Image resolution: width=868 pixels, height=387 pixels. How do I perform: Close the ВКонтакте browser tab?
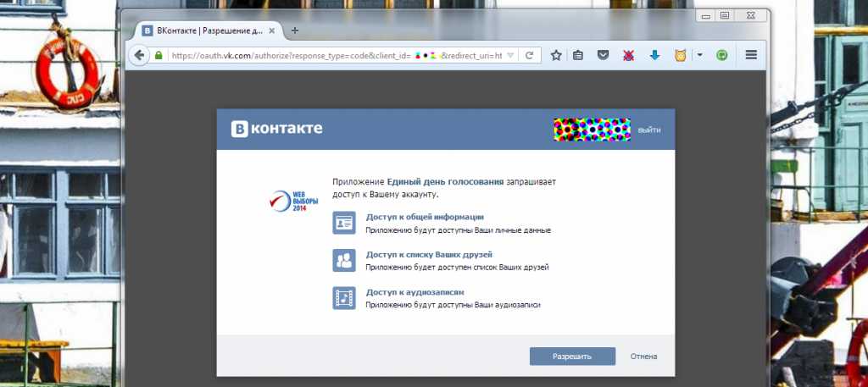[x=272, y=31]
